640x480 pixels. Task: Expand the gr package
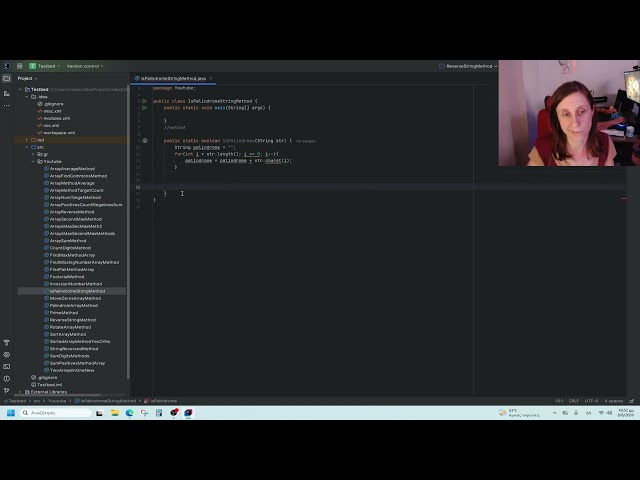33,154
